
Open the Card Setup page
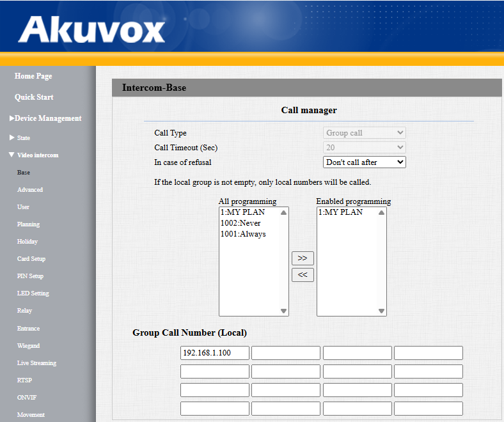(31, 259)
